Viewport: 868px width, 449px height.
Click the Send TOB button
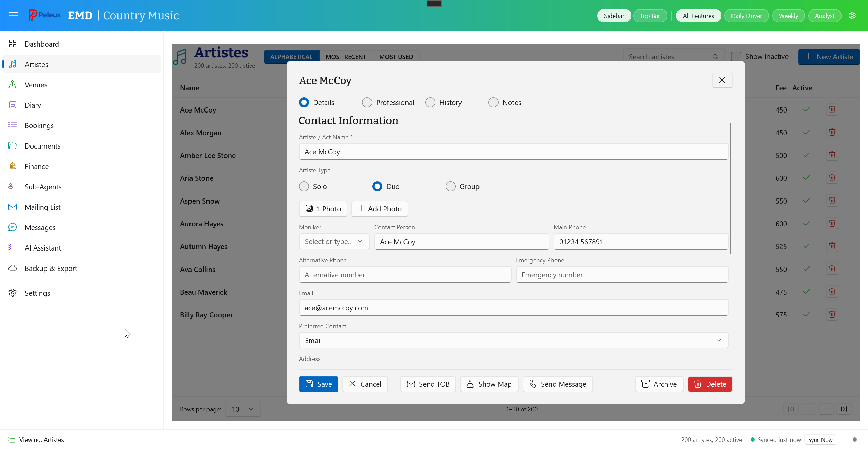427,384
